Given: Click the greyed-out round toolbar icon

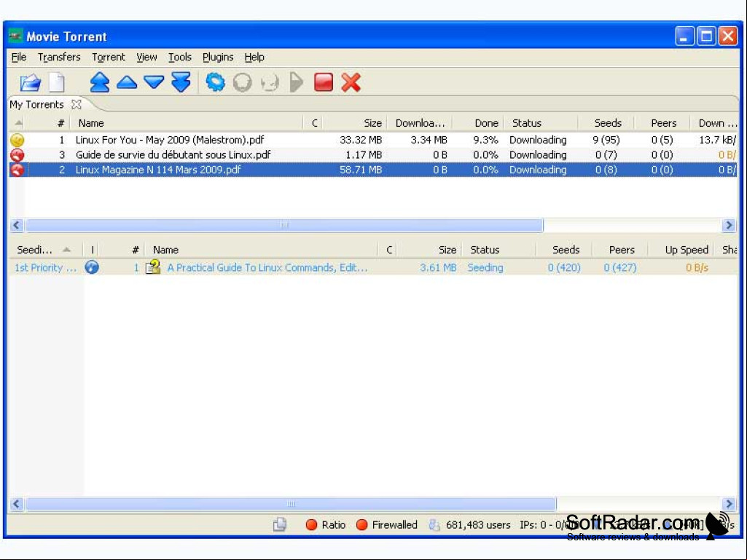Looking at the screenshot, I should click(x=243, y=82).
